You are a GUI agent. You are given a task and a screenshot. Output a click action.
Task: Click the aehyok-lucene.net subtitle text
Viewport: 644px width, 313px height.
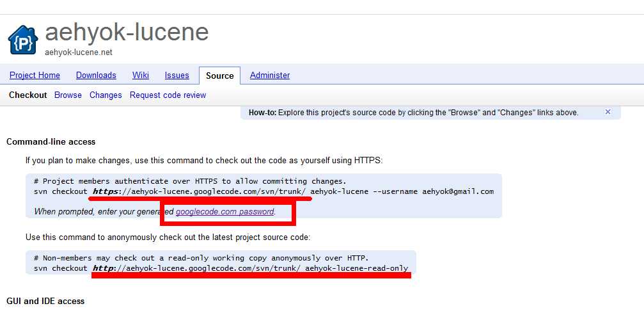79,52
